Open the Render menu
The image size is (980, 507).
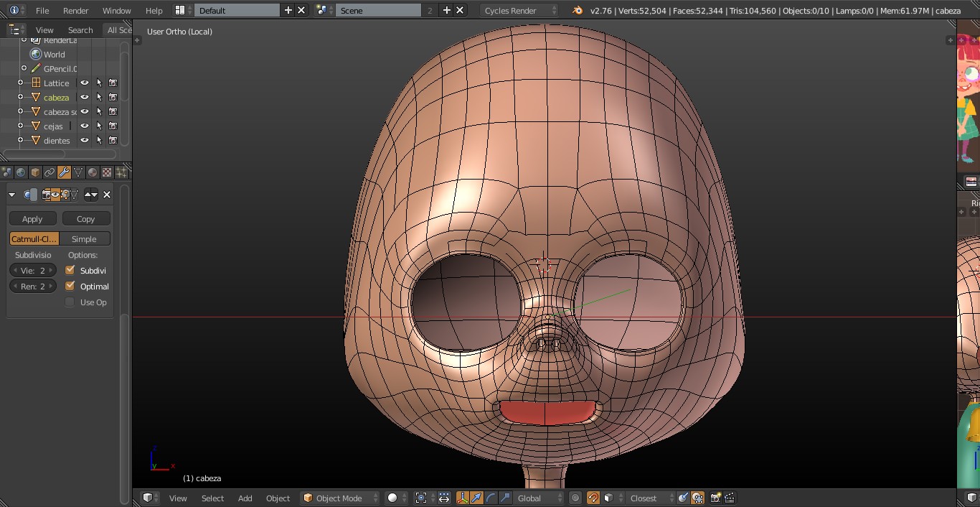click(75, 11)
